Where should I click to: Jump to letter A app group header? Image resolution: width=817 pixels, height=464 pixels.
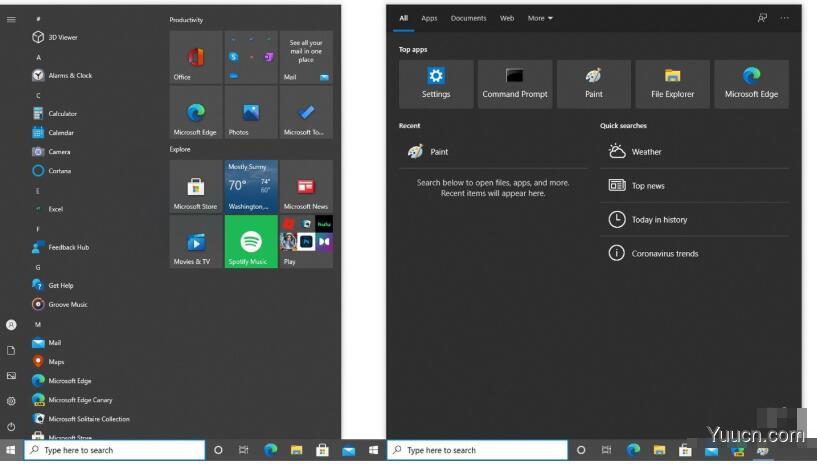point(39,57)
